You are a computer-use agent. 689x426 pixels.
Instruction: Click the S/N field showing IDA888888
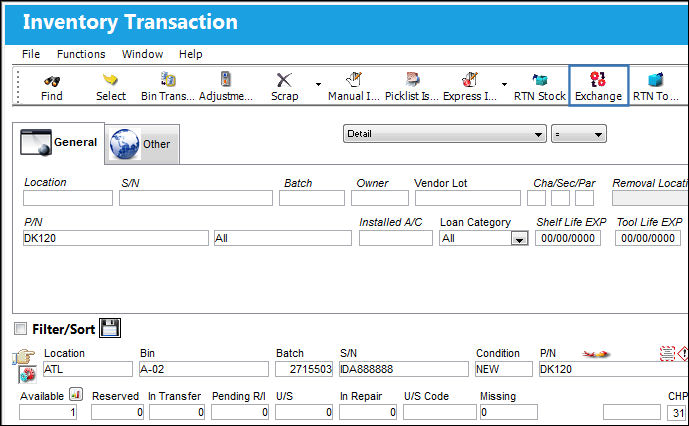click(x=404, y=369)
